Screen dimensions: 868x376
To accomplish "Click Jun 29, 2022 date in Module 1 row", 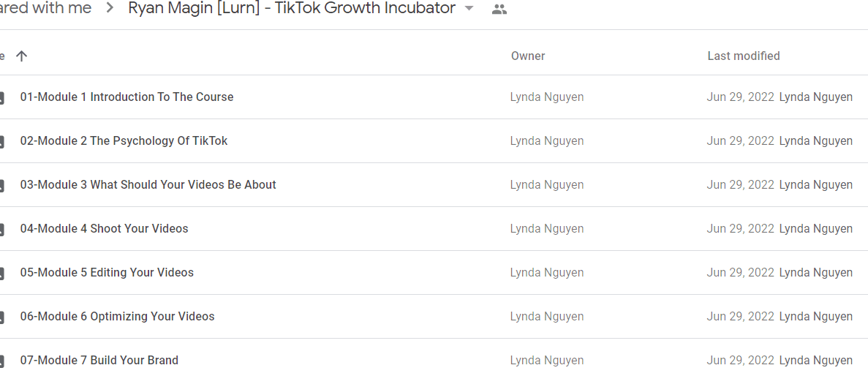I will click(x=740, y=97).
